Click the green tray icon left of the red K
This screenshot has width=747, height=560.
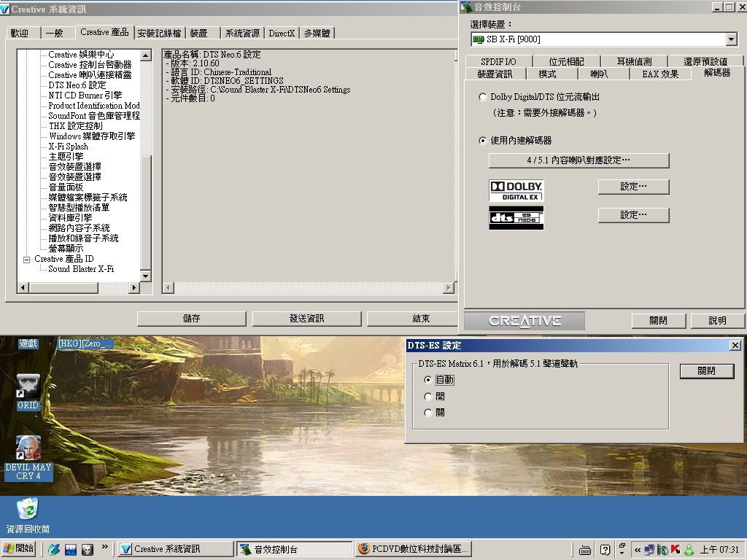pyautogui.click(x=662, y=550)
